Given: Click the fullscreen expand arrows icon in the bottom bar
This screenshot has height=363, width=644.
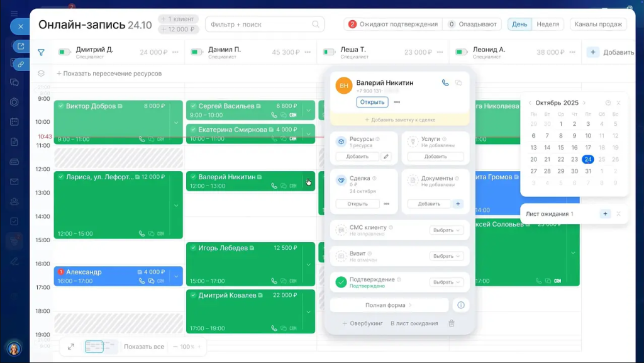Looking at the screenshot, I should pos(71,347).
